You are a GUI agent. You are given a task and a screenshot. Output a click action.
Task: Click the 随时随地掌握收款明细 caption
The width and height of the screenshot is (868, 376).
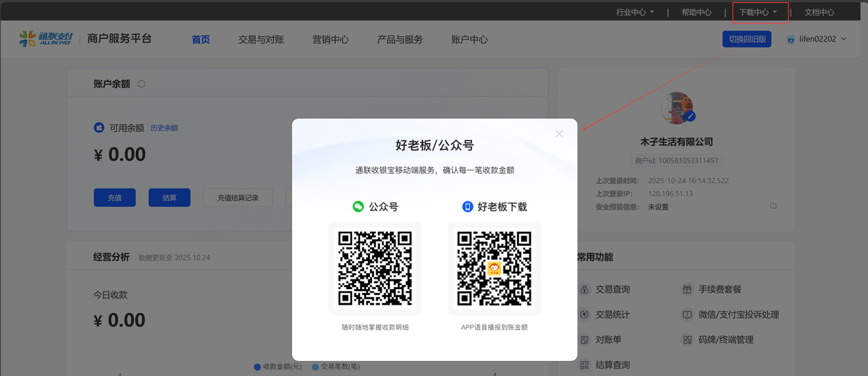pyautogui.click(x=375, y=327)
